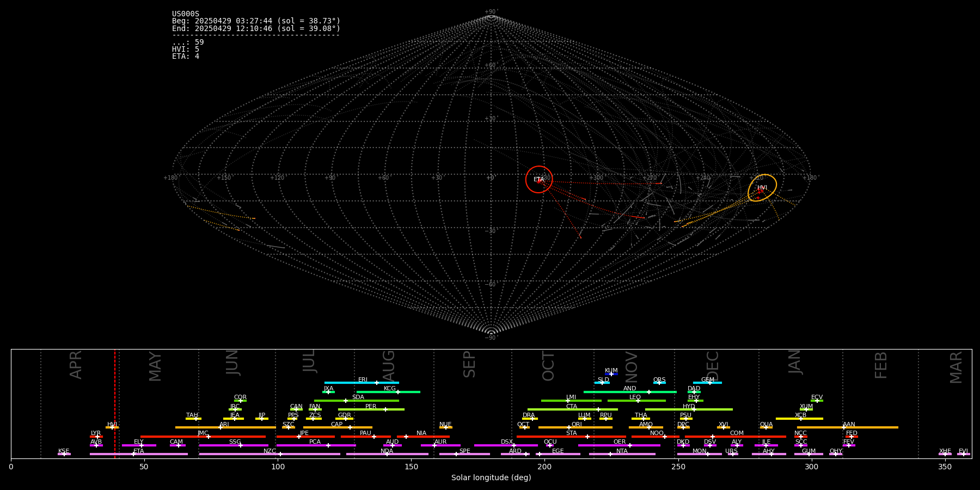Image resolution: width=980 pixels, height=490 pixels.
Task: Click the 'Solar longitude (deg)' axis title
Action: (x=491, y=477)
